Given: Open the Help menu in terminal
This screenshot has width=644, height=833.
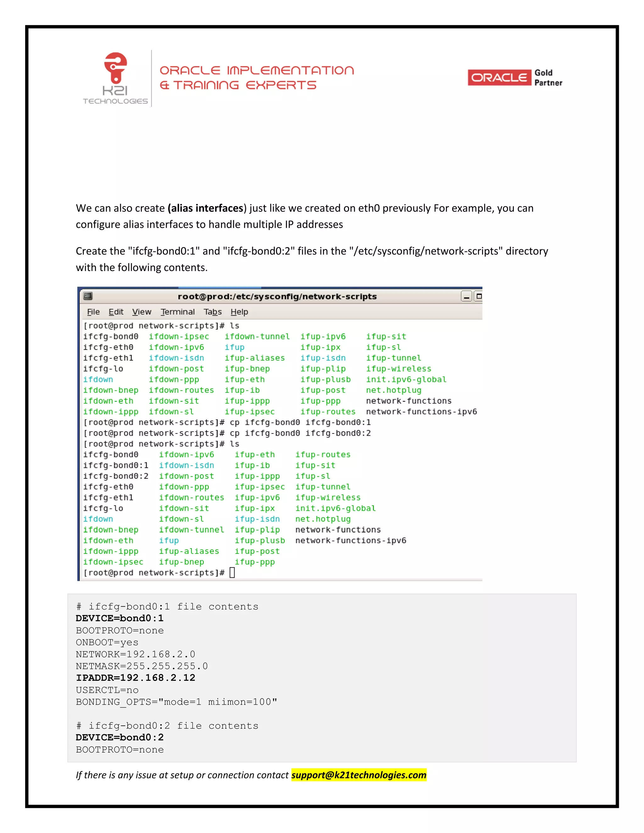Looking at the screenshot, I should click(239, 312).
